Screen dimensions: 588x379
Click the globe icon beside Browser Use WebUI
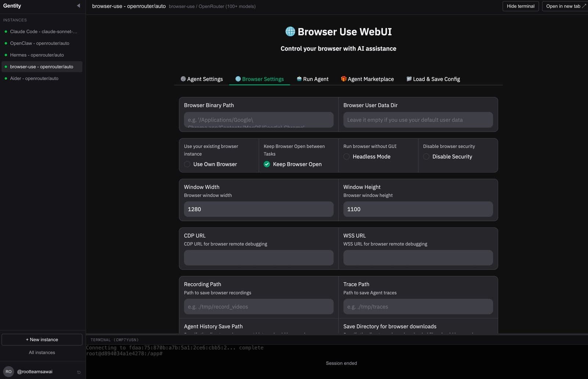click(290, 32)
